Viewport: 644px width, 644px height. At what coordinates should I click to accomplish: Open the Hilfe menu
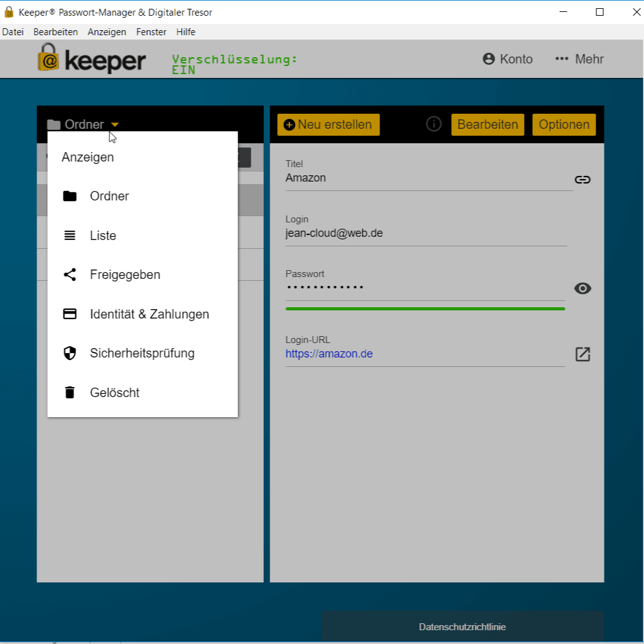pos(185,32)
